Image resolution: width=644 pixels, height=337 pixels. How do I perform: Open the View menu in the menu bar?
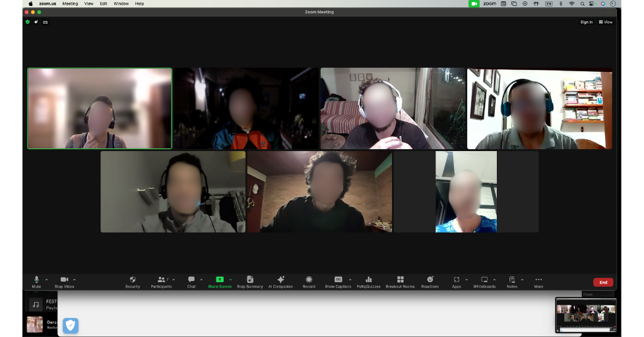[88, 4]
